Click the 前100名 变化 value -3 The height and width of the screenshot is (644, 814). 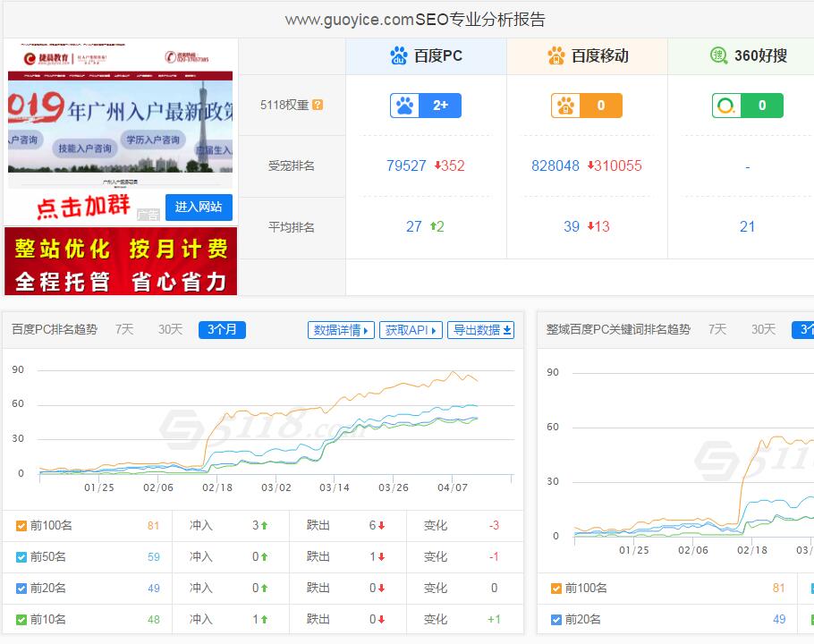tap(494, 526)
